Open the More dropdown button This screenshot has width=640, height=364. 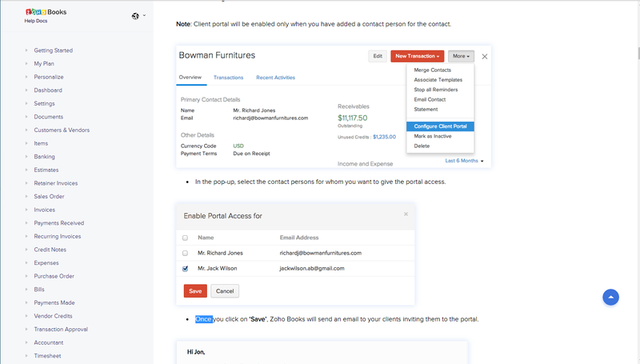[461, 56]
